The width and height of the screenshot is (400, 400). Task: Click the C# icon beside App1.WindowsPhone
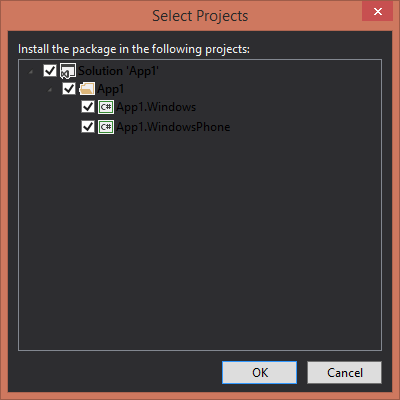(x=106, y=127)
